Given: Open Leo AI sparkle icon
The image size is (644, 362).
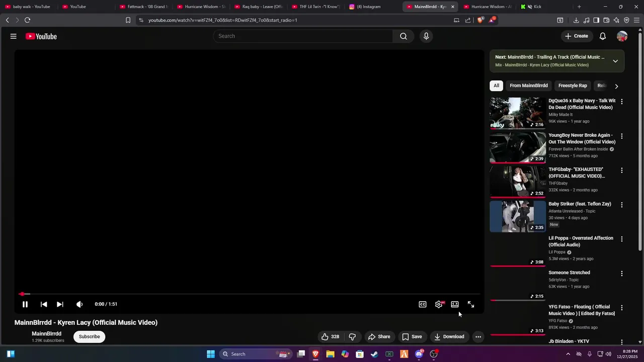Looking at the screenshot, I should [x=616, y=20].
